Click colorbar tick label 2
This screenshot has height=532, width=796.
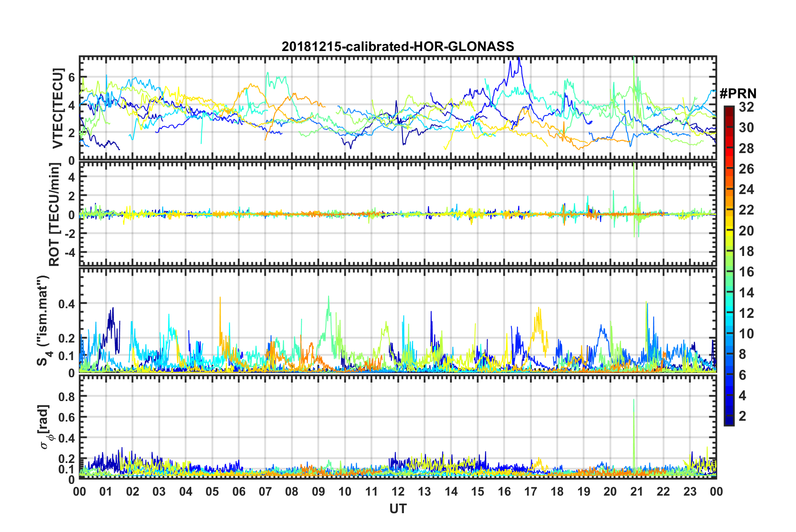[742, 416]
